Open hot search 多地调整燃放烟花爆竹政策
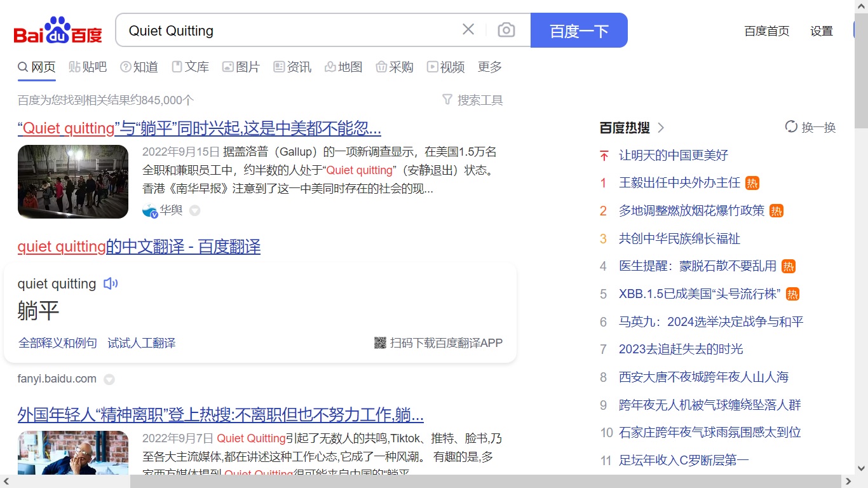The image size is (868, 488). pos(692,210)
